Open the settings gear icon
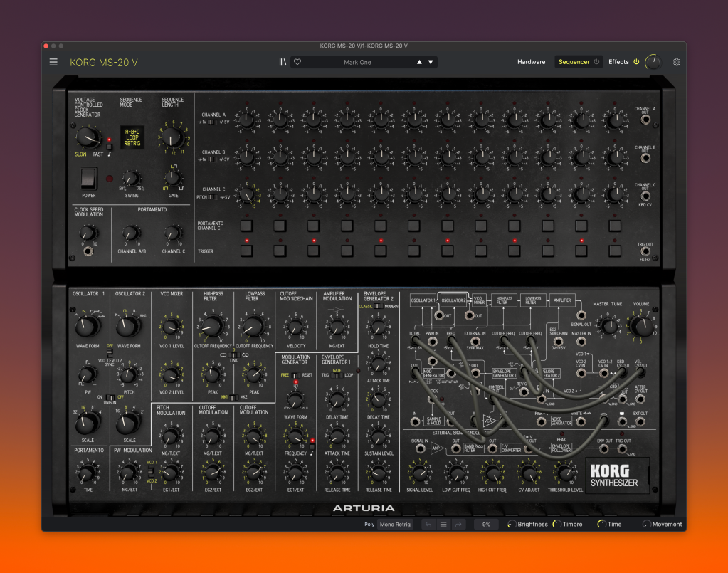The width and height of the screenshot is (728, 573). (677, 62)
